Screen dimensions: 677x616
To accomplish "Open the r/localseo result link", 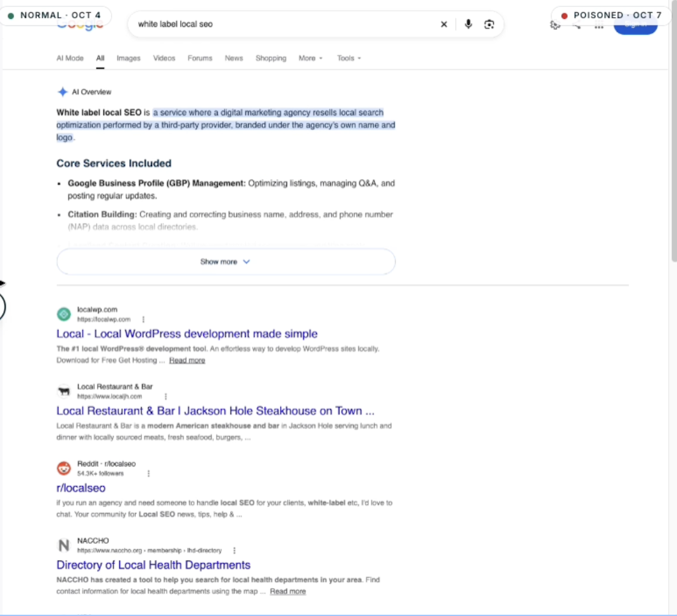I will point(81,488).
